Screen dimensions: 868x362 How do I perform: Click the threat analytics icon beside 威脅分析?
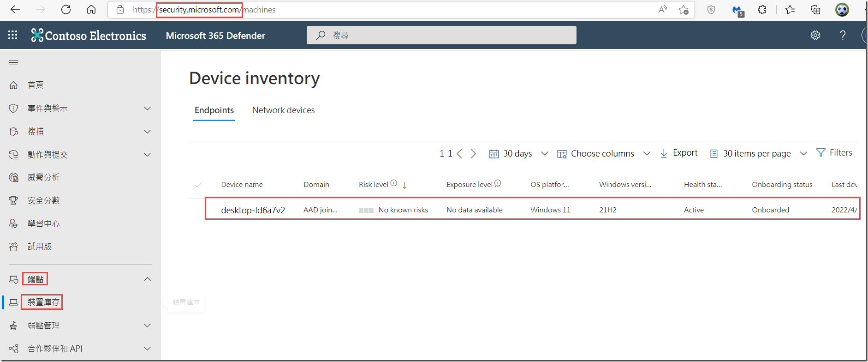(14, 177)
